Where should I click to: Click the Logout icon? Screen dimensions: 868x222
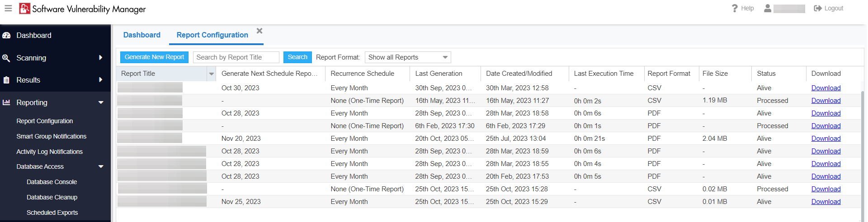[817, 8]
